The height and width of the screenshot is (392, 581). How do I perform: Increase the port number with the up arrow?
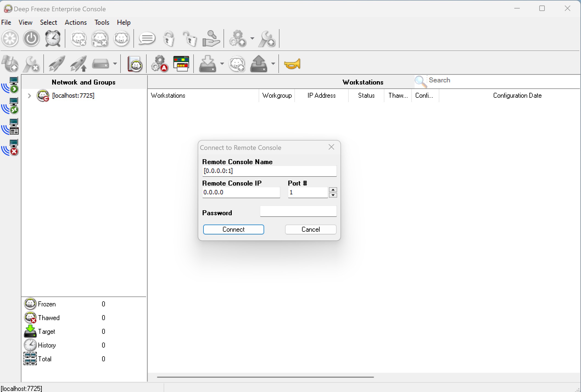point(333,190)
